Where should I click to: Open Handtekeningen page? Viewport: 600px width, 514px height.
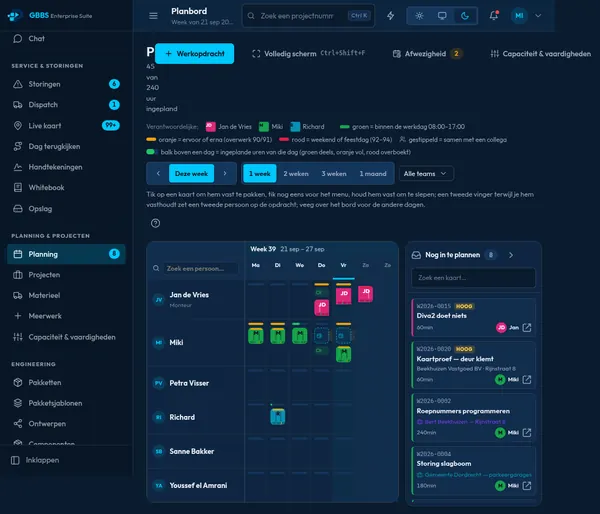click(66, 167)
